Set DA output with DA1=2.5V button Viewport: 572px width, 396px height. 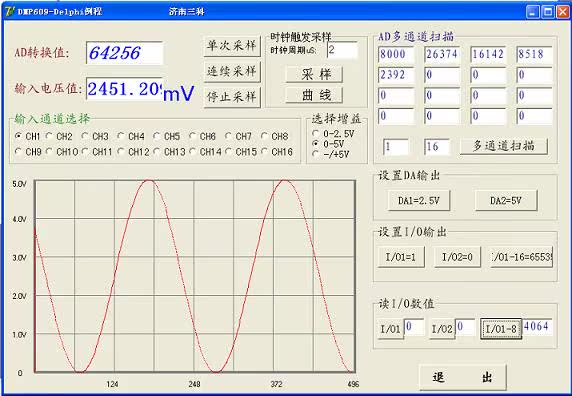(419, 201)
